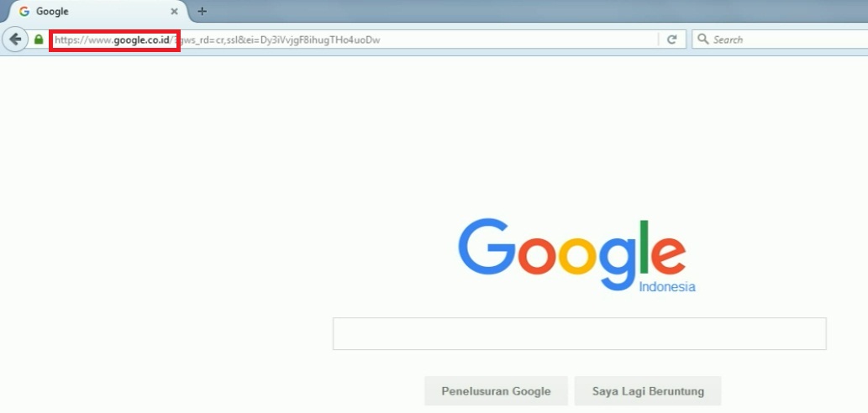Click the gws_rd query string in the URL
This screenshot has width=868, height=413.
tap(280, 39)
